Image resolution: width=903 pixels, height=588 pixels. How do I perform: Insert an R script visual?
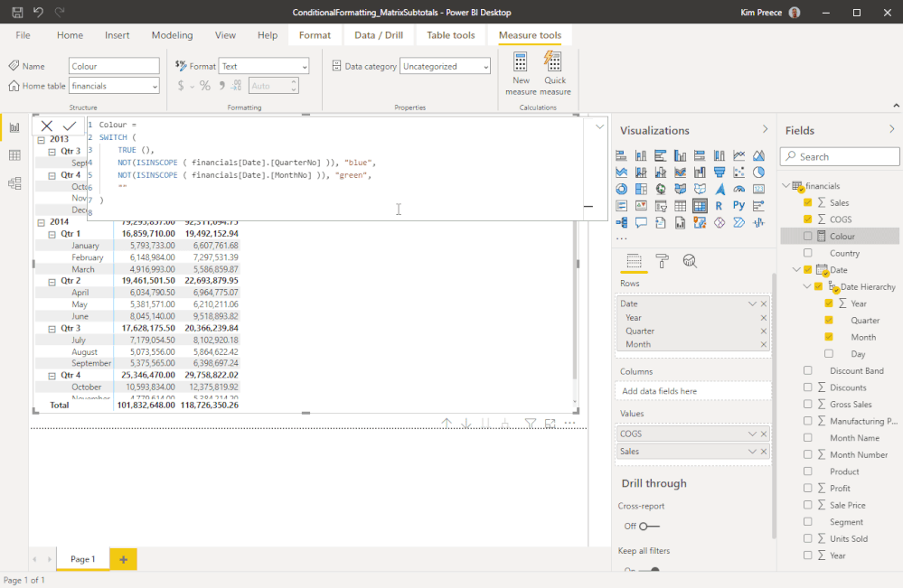click(x=720, y=206)
